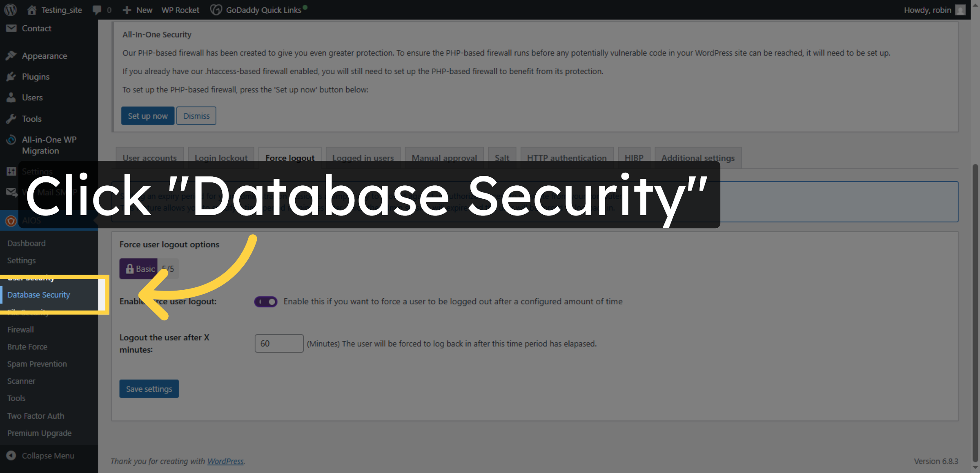980x473 pixels.
Task: Open Firewall under AIOS menu
Action: tap(20, 329)
